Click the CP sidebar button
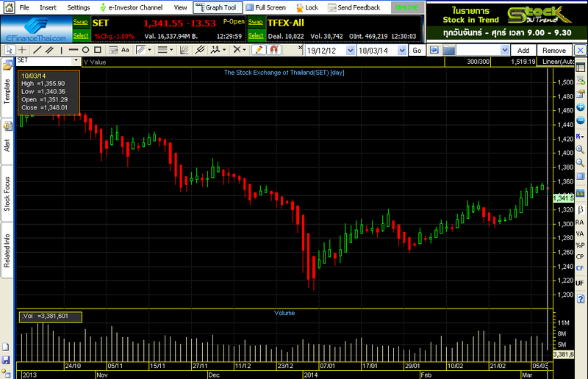Viewport: 588px width, 379px height. pyautogui.click(x=579, y=257)
